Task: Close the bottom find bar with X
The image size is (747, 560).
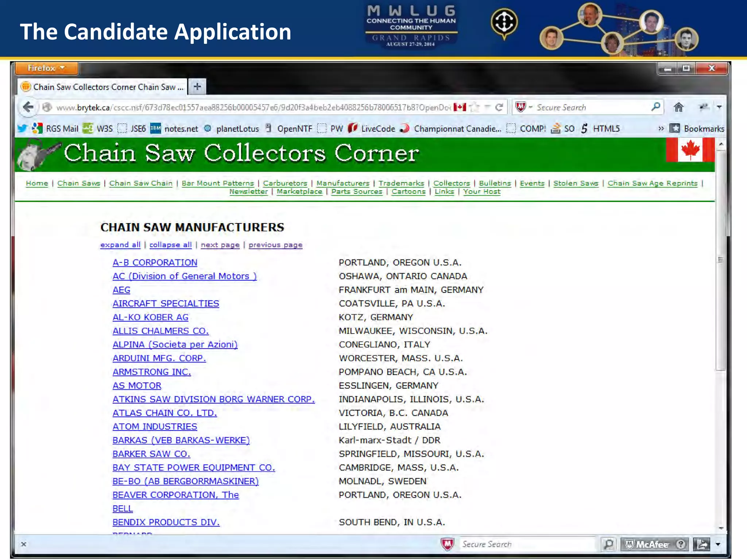Action: point(24,544)
